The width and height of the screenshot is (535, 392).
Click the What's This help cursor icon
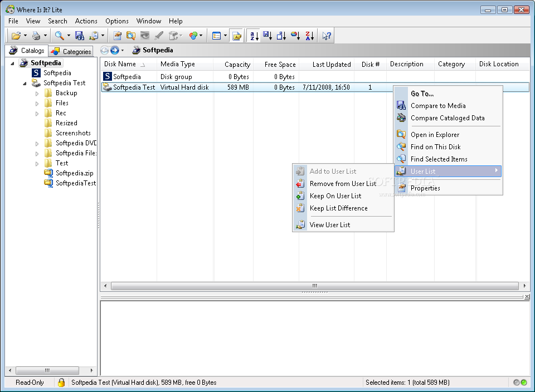(327, 36)
